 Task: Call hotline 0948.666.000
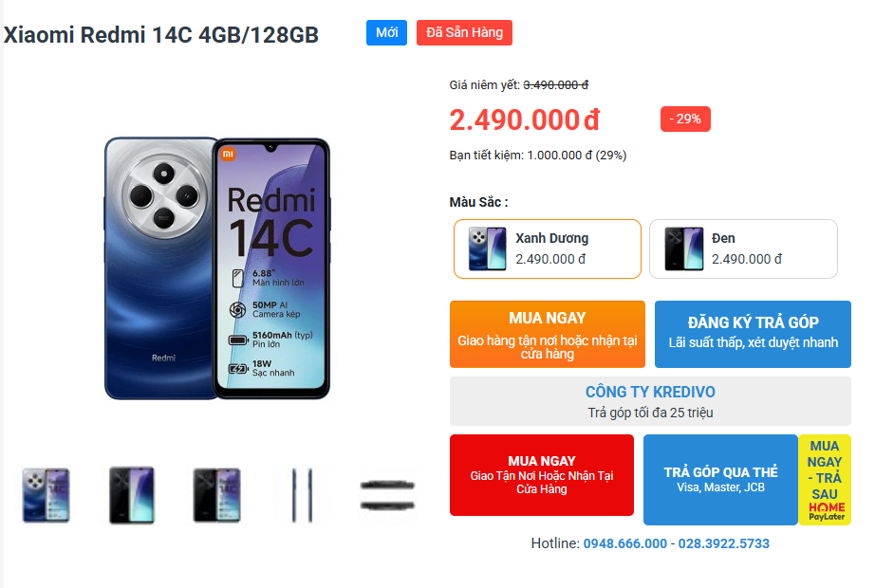click(x=625, y=543)
